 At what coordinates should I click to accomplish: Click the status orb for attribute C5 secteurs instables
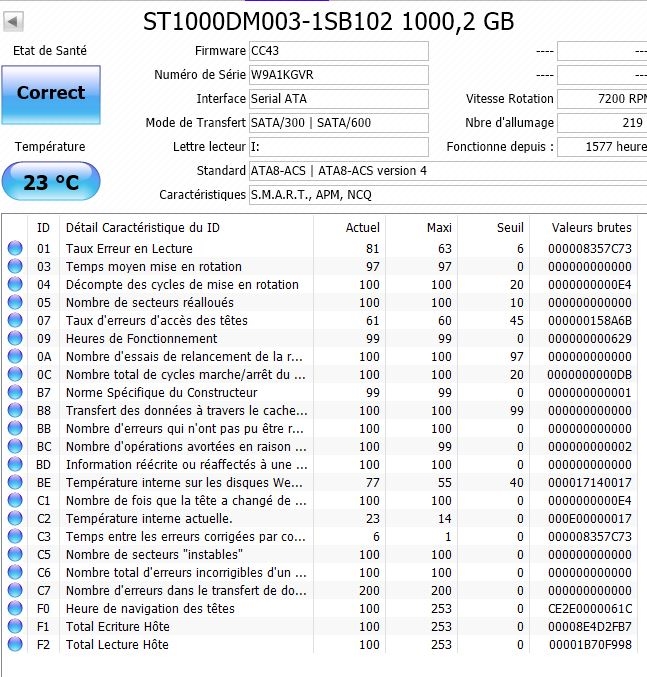pyautogui.click(x=15, y=555)
